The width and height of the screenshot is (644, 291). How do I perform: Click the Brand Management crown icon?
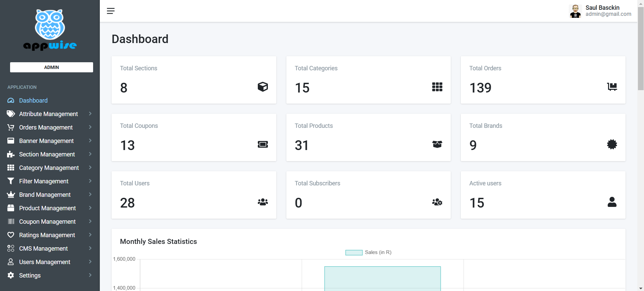point(11,194)
